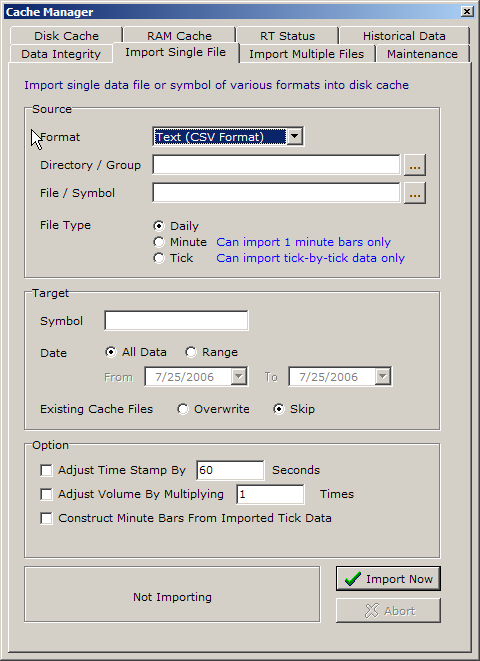Click the volume multiplier field showing 1
This screenshot has height=661, width=480.
270,494
